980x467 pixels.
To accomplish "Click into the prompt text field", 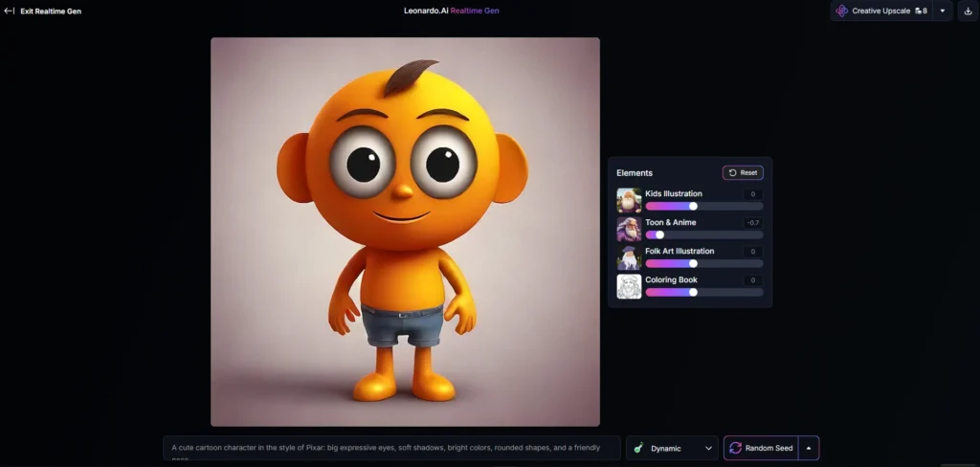I will (391, 448).
